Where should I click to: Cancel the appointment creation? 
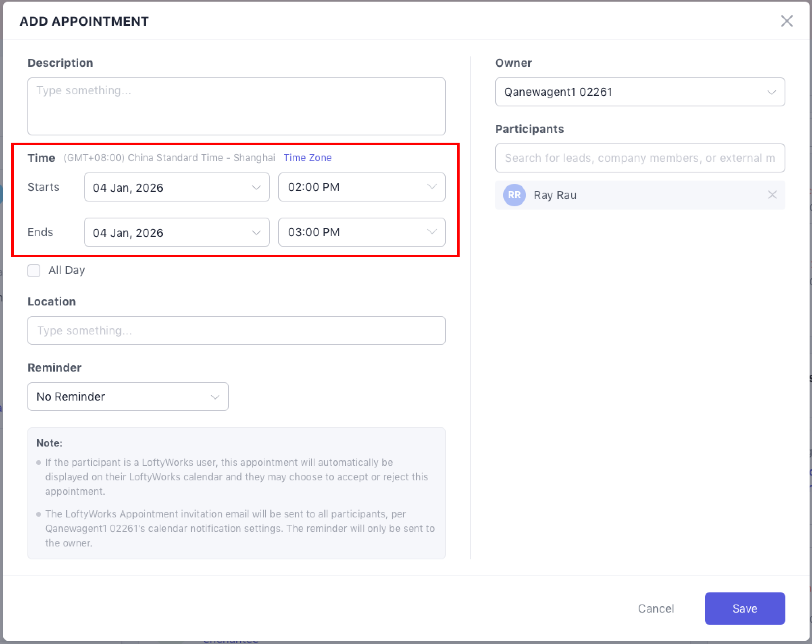coord(656,608)
